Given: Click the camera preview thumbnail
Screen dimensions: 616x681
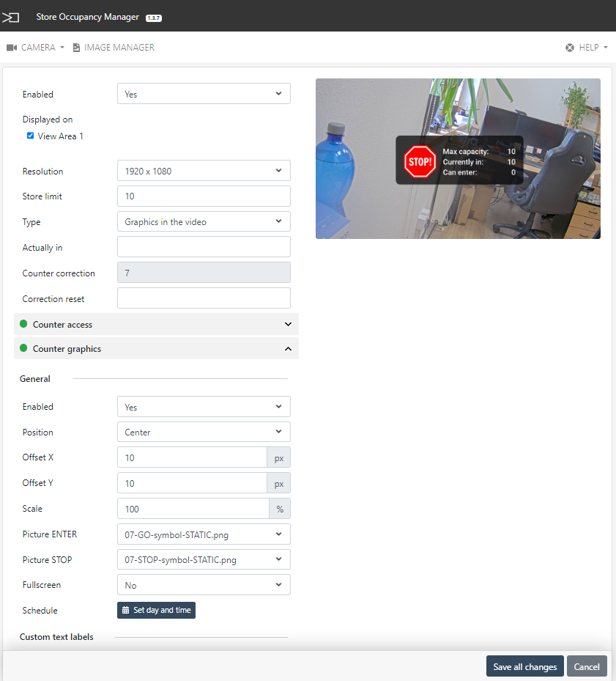Looking at the screenshot, I should coord(458,158).
